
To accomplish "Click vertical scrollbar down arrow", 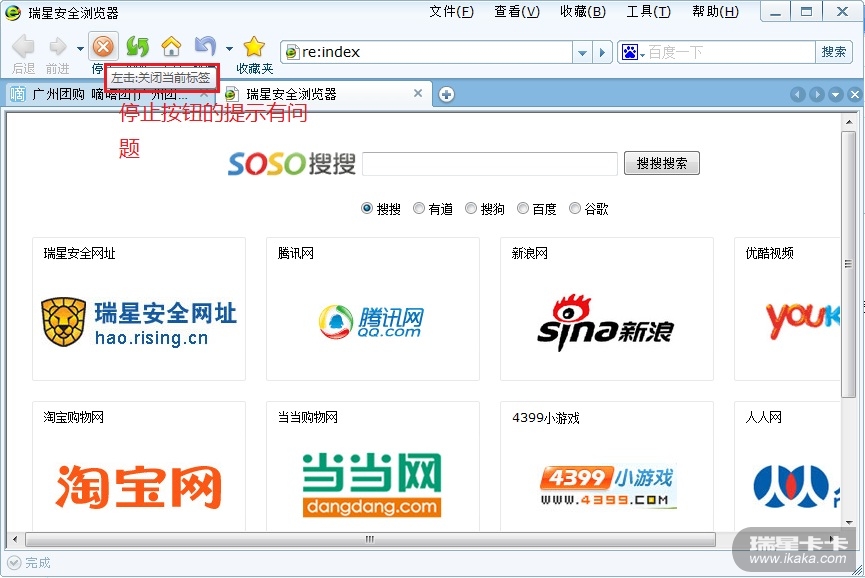I will [x=848, y=522].
